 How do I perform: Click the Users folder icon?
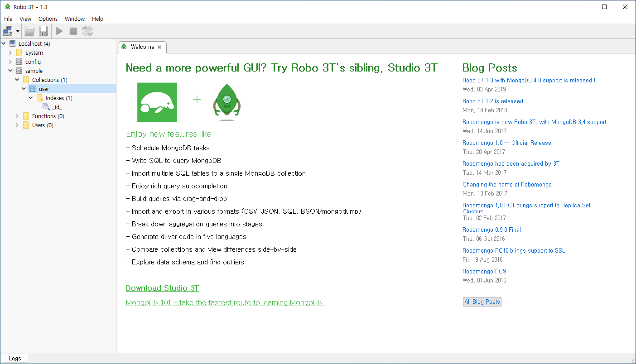26,125
